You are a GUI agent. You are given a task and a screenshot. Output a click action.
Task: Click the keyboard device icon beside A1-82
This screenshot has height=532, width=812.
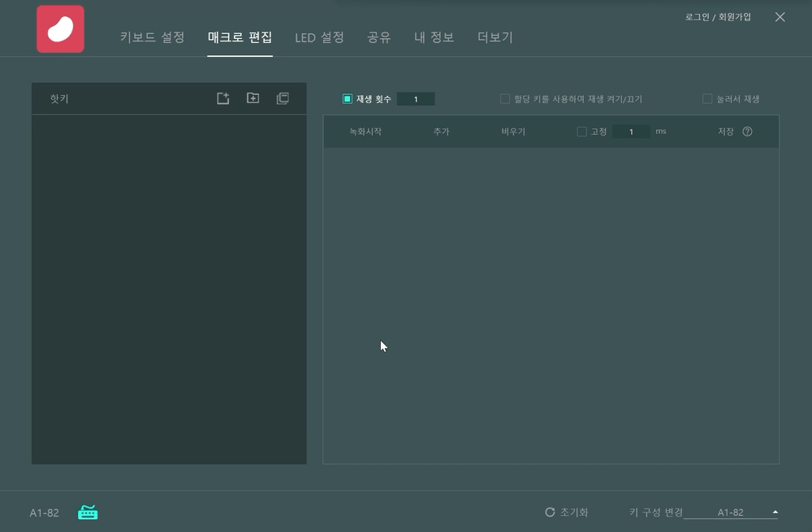click(x=88, y=513)
